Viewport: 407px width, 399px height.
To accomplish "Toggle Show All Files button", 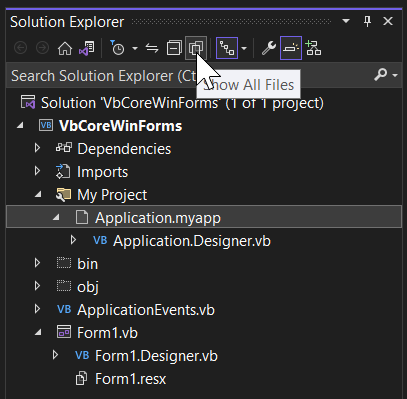I will tap(196, 48).
